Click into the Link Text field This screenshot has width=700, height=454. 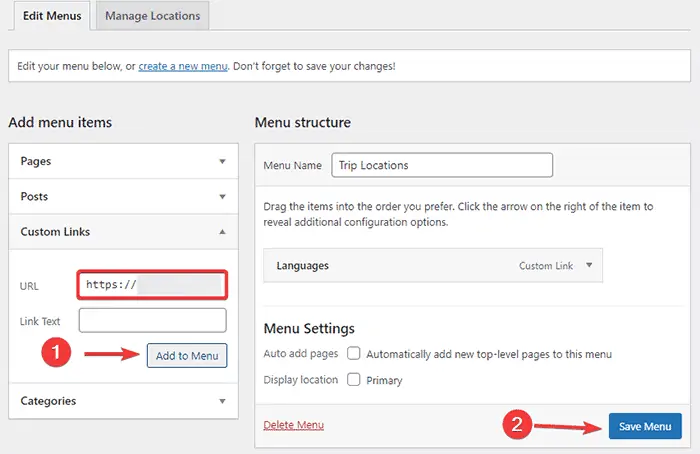tap(152, 320)
